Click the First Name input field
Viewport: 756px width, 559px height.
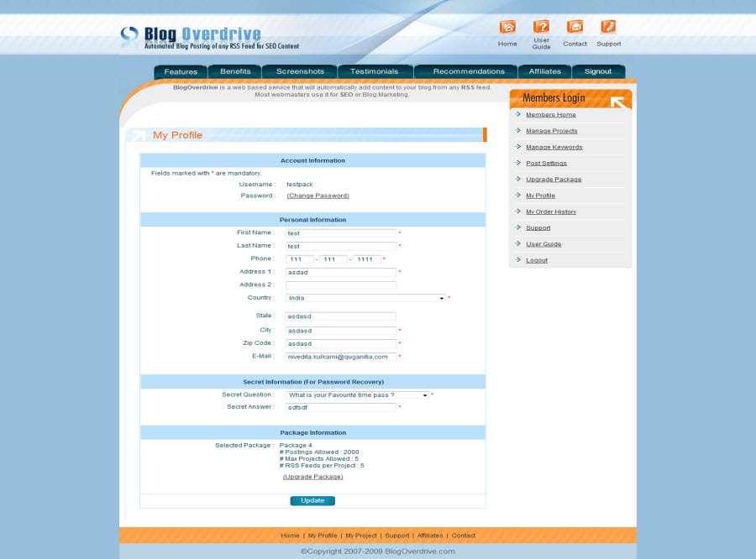(341, 233)
